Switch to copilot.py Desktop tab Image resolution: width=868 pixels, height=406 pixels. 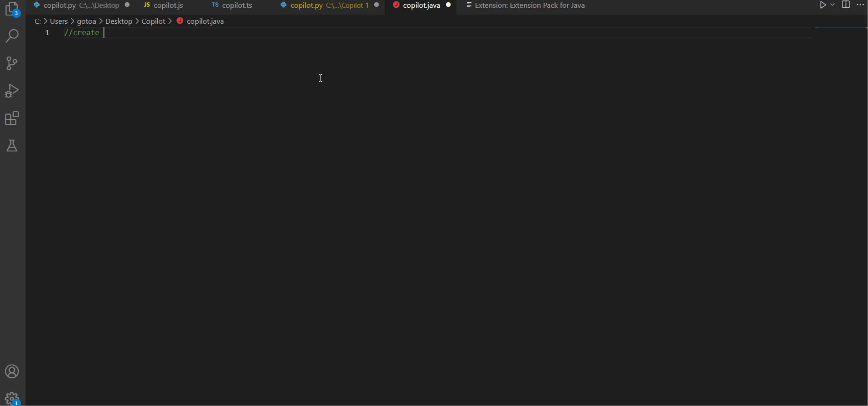click(x=81, y=5)
